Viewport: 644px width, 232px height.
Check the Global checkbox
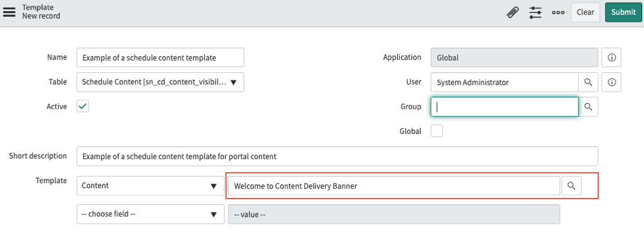[x=437, y=131]
